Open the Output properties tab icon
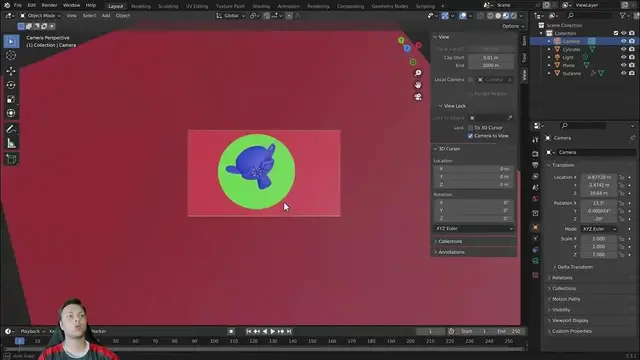The width and height of the screenshot is (640, 360). click(535, 165)
